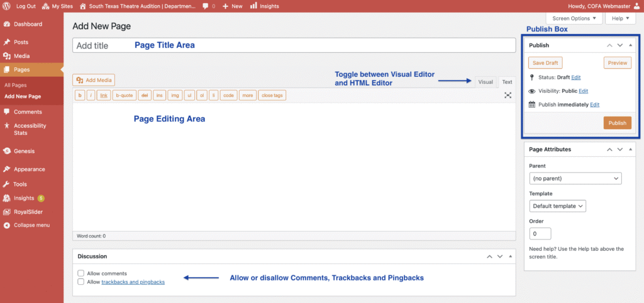Collapse the Publish box with toggle arrow
This screenshot has height=303, width=644.
coord(631,45)
